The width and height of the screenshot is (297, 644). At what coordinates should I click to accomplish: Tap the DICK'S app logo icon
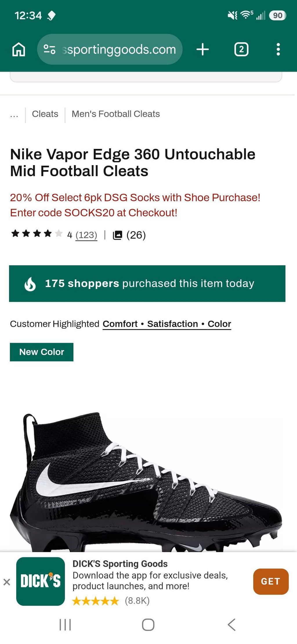[41, 581]
